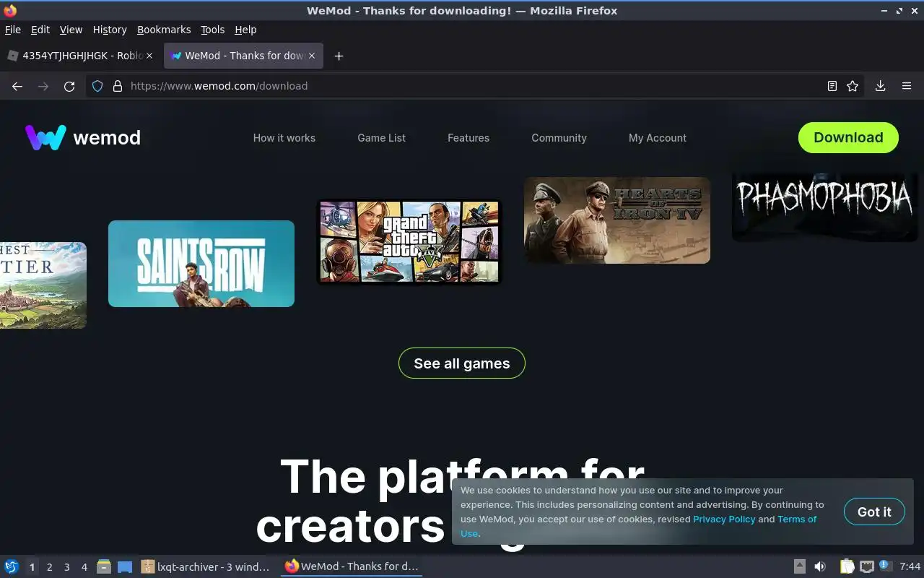
Task: Close the WeMod Thanks for downloading tab
Action: (311, 56)
